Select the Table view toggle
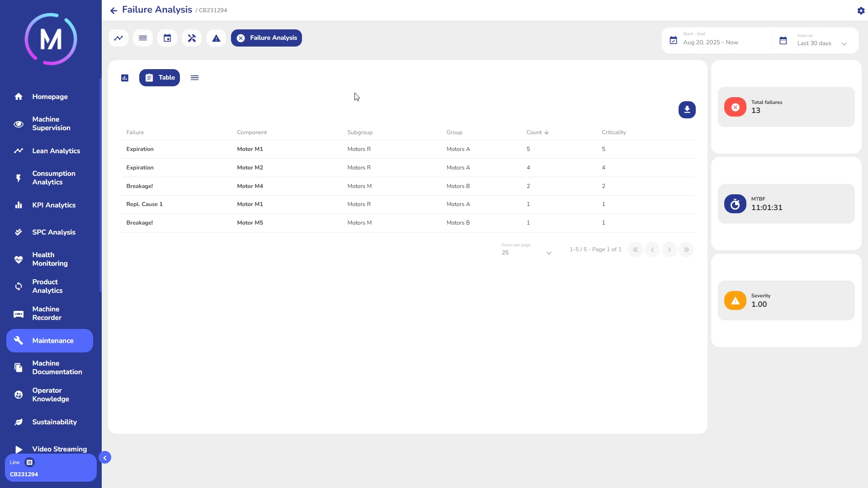Screen dimensions: 868x488 (159, 78)
